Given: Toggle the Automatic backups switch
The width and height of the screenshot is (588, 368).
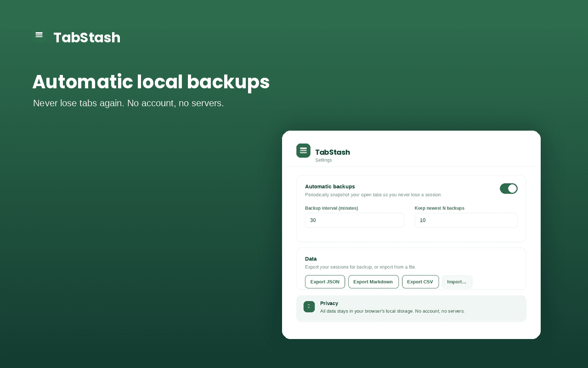Looking at the screenshot, I should coord(509,189).
